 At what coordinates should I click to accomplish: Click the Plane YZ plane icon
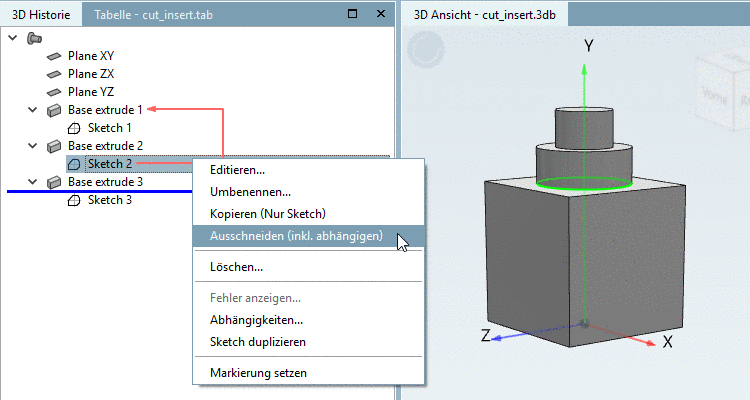54,92
